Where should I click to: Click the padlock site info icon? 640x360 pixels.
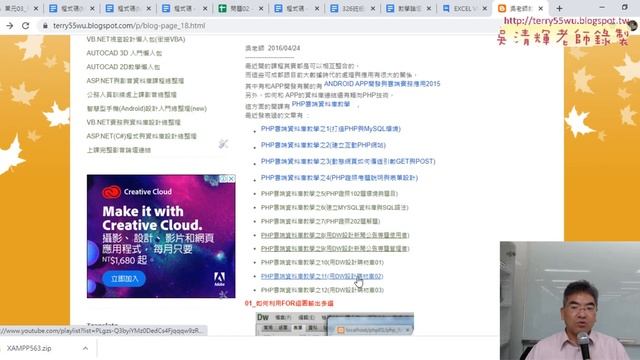pos(45,26)
